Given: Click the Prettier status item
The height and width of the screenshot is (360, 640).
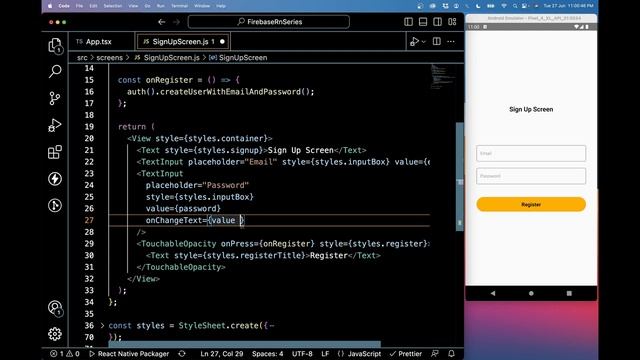Looking at the screenshot, I should click(x=406, y=354).
